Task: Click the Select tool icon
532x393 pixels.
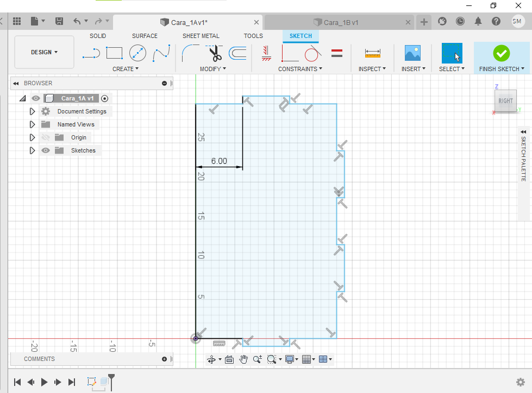Action: tap(452, 53)
